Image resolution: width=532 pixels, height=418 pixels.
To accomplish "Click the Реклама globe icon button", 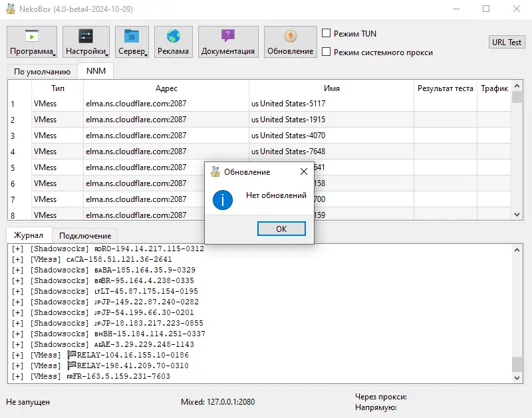I will coord(174,42).
